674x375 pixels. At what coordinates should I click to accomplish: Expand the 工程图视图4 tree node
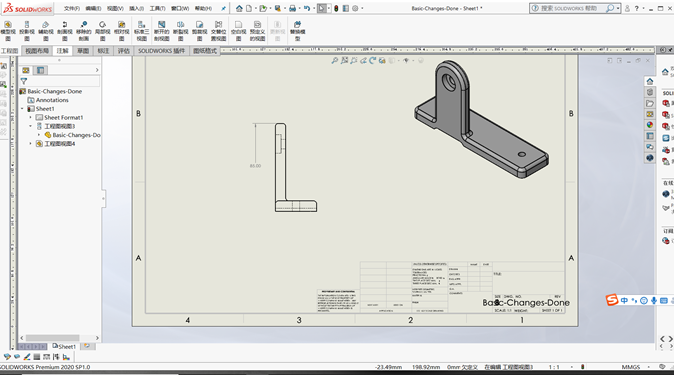pos(31,144)
